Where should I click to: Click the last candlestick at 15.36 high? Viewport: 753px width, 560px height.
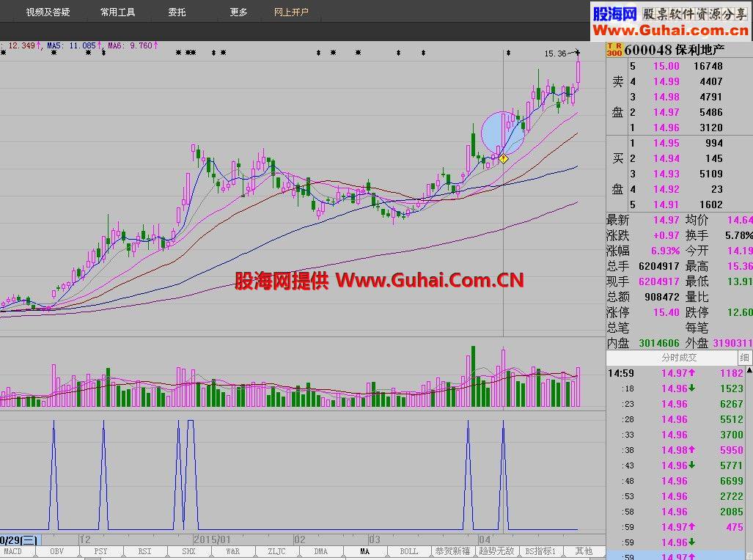click(578, 72)
